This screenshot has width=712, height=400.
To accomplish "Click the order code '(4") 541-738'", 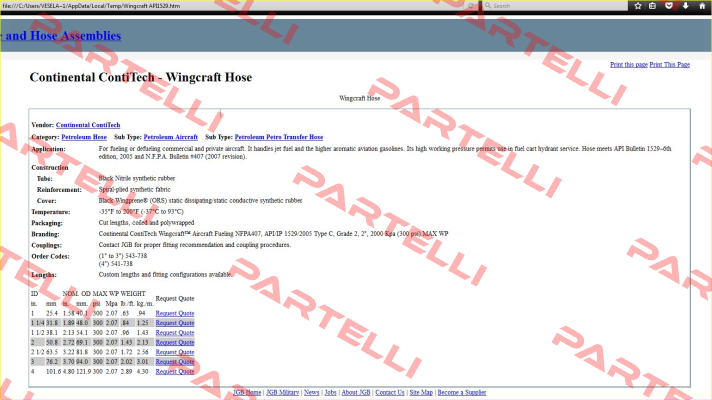I will pos(116,264).
